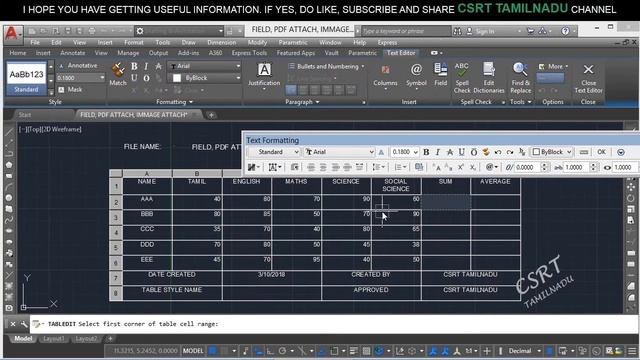Image resolution: width=640 pixels, height=360 pixels.
Task: Click the Mask background button
Action: tap(70, 89)
